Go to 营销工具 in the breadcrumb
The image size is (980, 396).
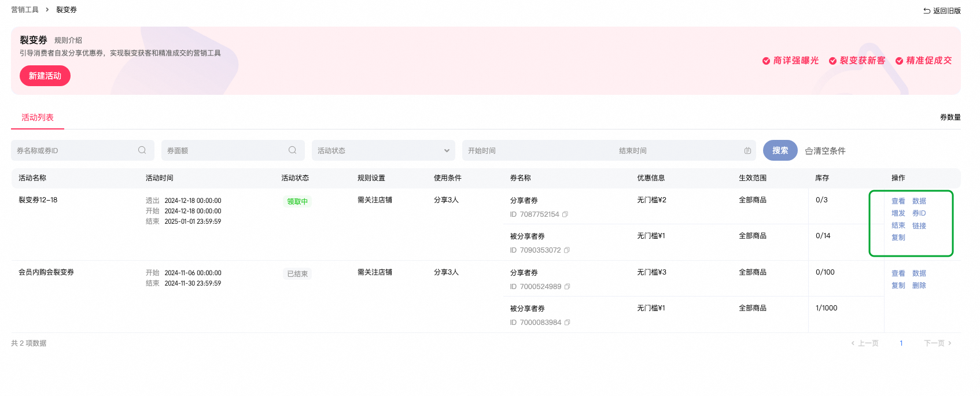click(25, 10)
